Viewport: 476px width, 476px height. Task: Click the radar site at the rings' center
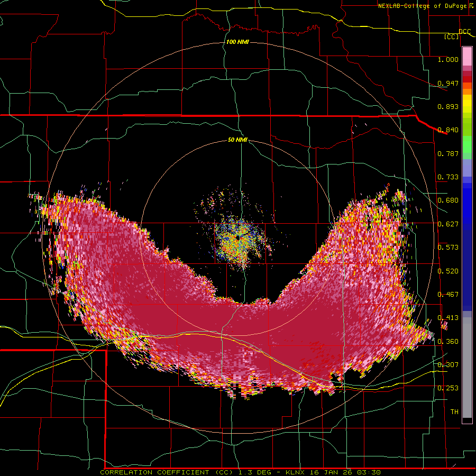tap(238, 237)
